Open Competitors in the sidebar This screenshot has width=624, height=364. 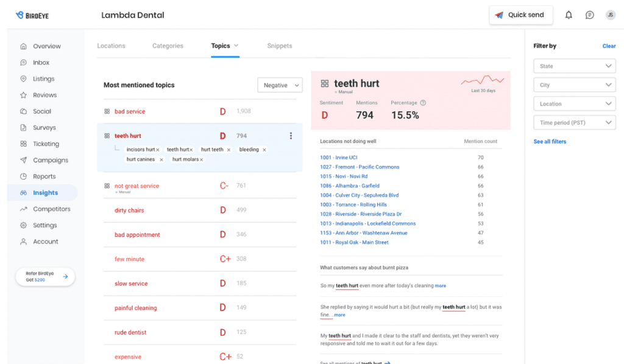(51, 209)
